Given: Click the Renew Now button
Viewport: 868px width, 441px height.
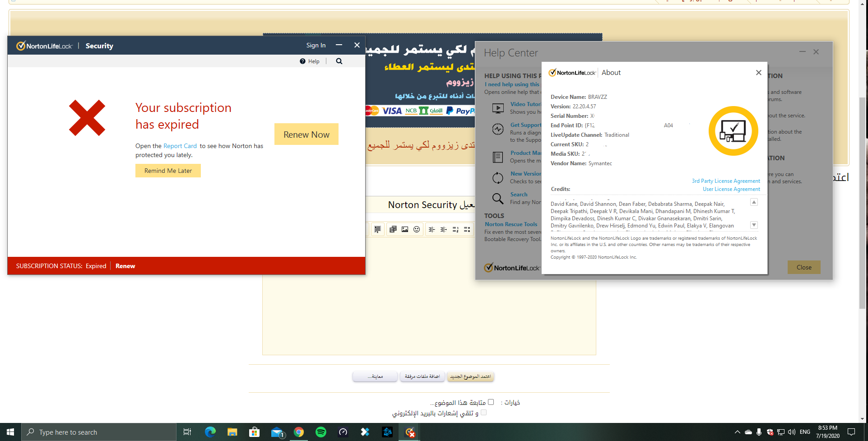Looking at the screenshot, I should point(306,134).
